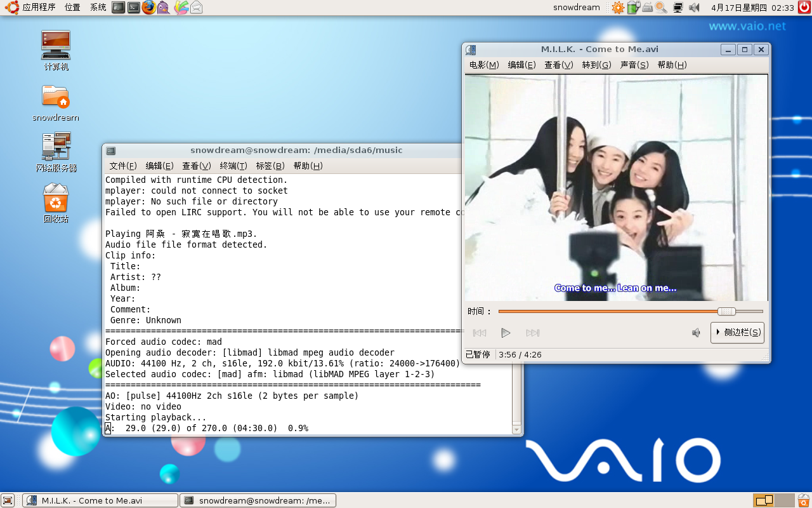Open the 编辑(E) menu in the movie player
The image size is (812, 508).
click(x=521, y=65)
